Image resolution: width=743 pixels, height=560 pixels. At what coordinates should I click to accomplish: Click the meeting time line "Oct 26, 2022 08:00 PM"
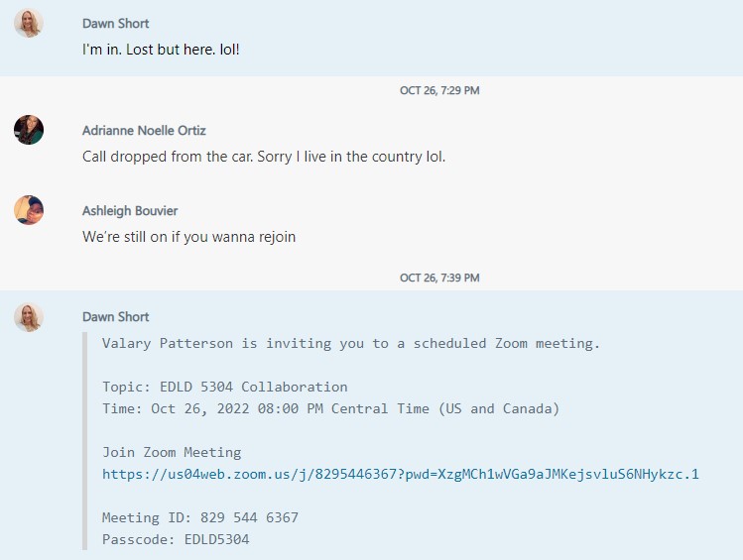(x=330, y=408)
